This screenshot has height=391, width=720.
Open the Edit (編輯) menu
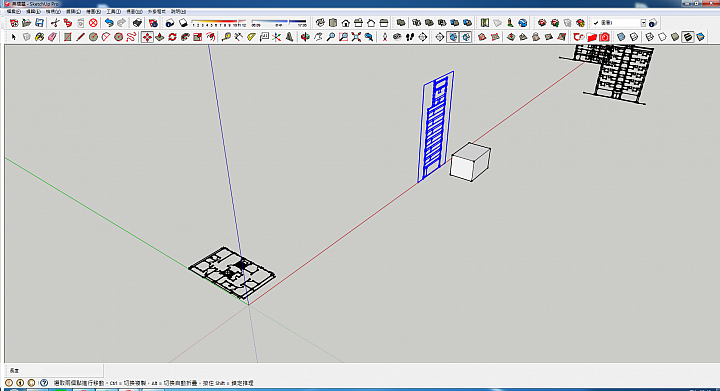tap(33, 11)
